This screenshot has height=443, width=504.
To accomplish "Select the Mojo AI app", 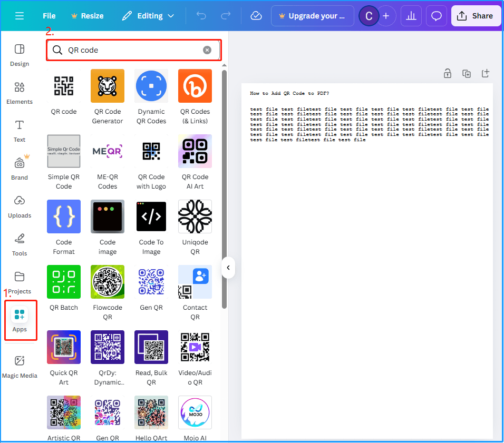I will pyautogui.click(x=195, y=418).
